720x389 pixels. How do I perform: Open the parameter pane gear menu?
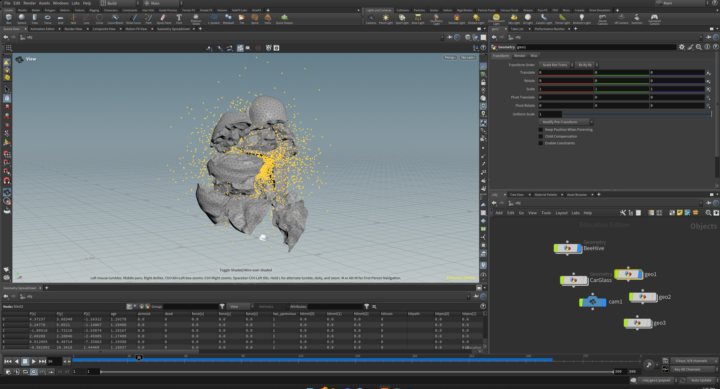pyautogui.click(x=681, y=47)
